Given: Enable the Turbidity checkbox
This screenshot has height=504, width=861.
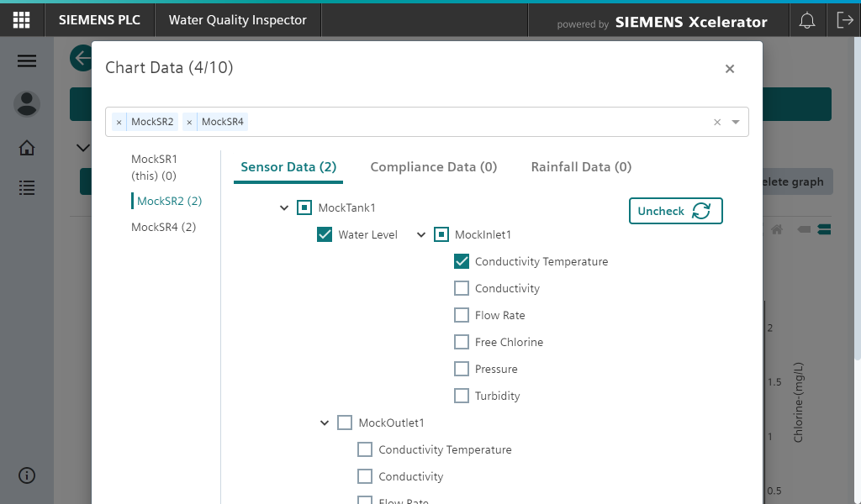Looking at the screenshot, I should coord(461,396).
